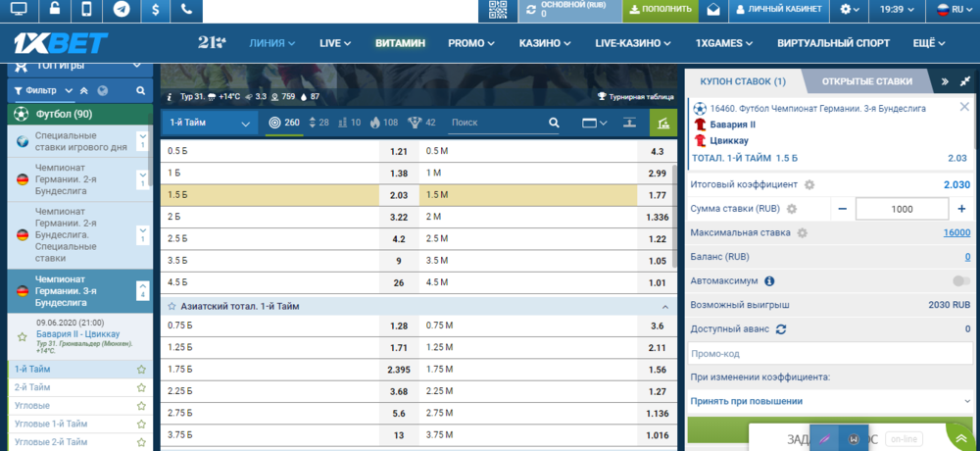Open the RU language dropdown

955,10
